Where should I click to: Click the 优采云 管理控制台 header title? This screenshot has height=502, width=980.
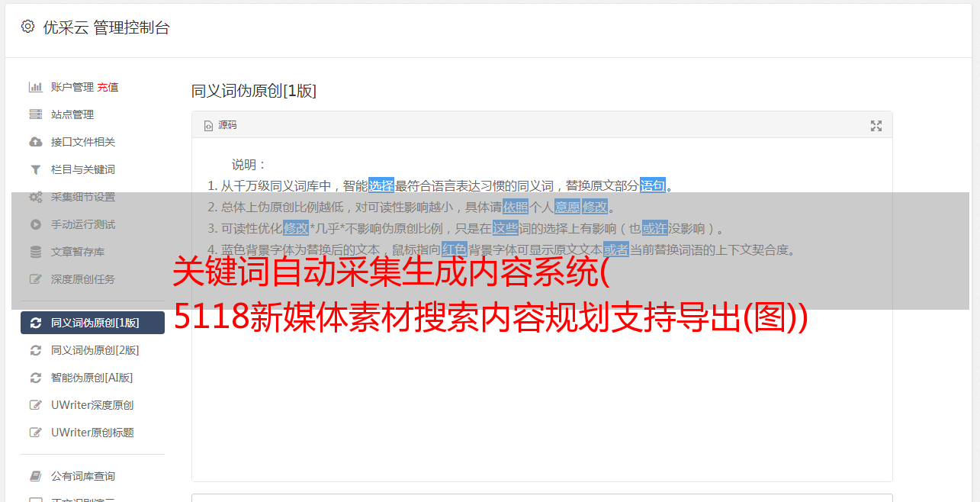(106, 27)
